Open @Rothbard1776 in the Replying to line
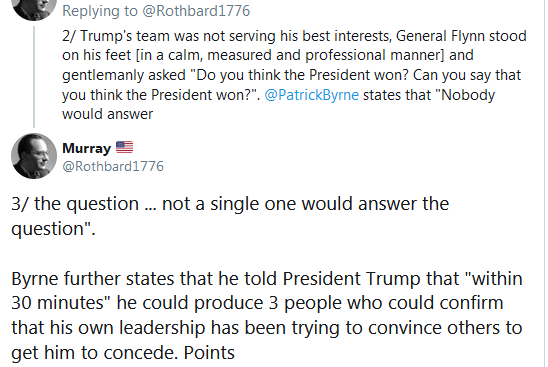548x367 pixels. 196,11
